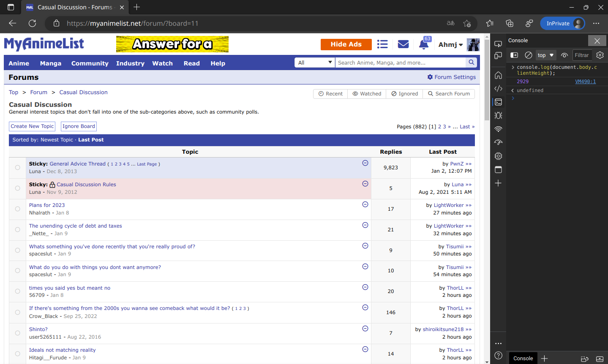Screen dimensions: 608x364
Task: Click the Filtrar filter input field
Action: (x=582, y=55)
